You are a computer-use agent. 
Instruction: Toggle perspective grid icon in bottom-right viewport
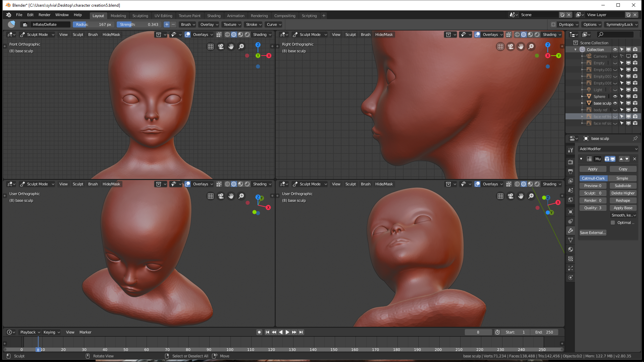pyautogui.click(x=500, y=196)
